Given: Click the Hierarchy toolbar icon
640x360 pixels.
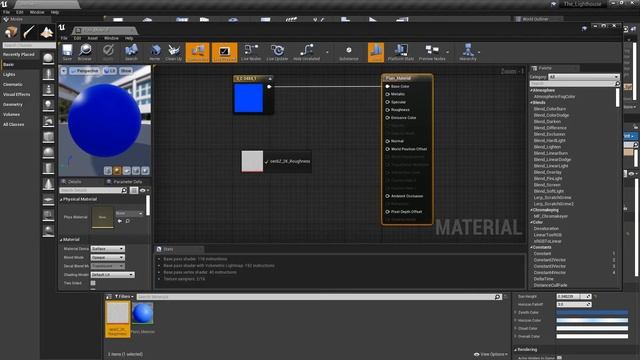Looking at the screenshot, I should 468,52.
